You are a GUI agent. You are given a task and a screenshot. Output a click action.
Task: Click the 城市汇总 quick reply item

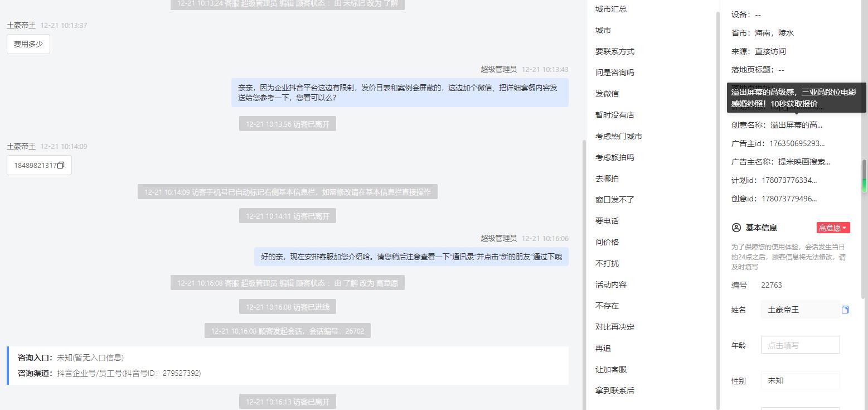[611, 9]
